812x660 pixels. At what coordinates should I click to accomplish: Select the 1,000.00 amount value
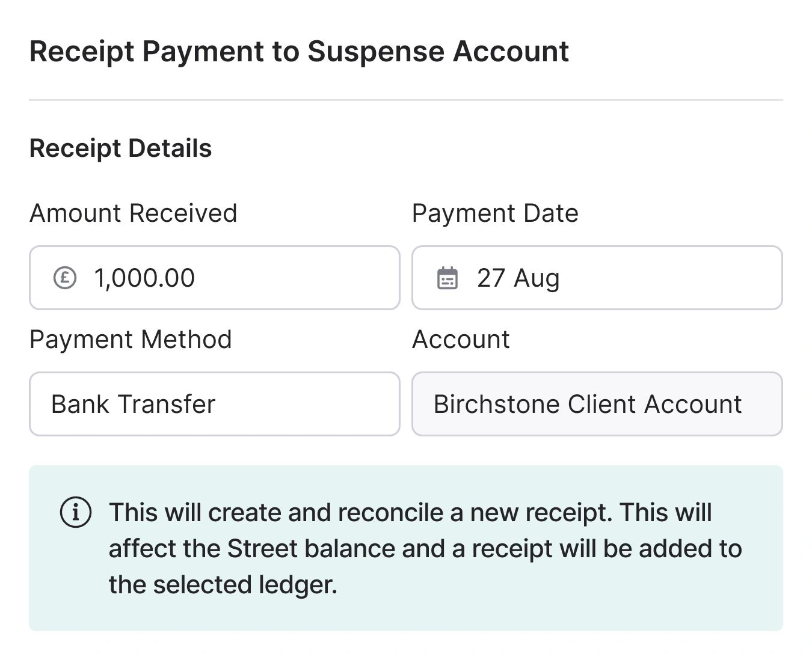tap(144, 278)
